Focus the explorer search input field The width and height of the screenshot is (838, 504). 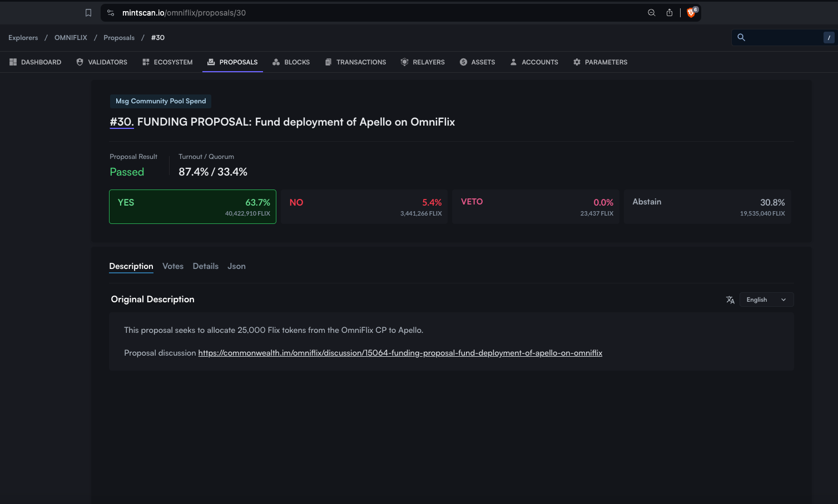pyautogui.click(x=783, y=38)
